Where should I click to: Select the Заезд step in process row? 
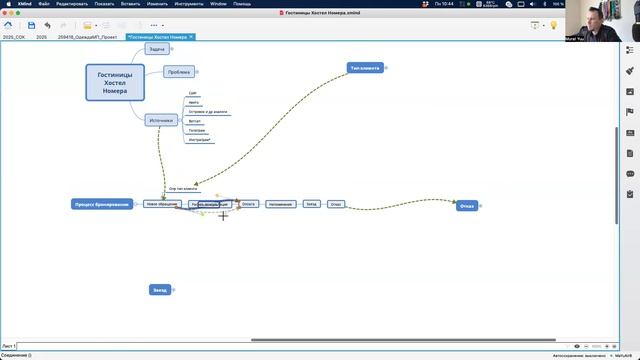311,204
